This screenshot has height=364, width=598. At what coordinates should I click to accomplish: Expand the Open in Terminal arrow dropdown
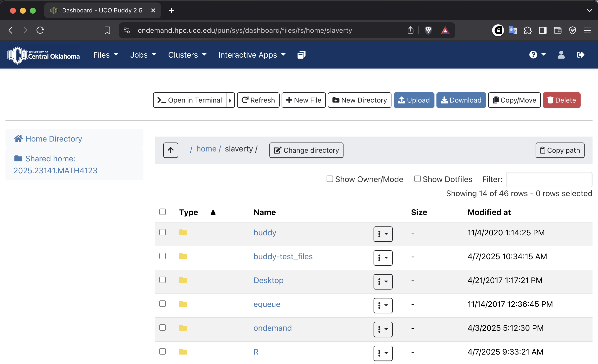[x=230, y=100]
